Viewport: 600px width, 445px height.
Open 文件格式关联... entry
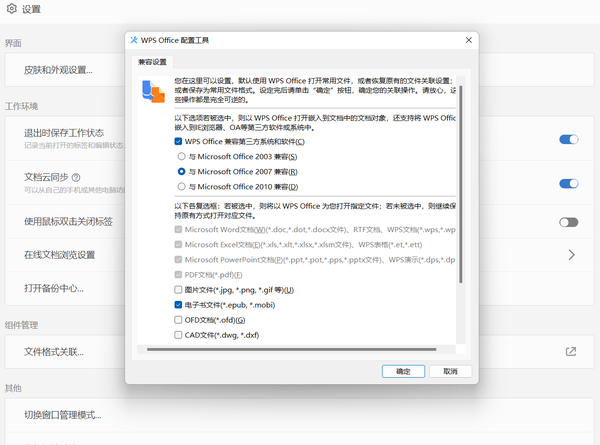point(54,352)
